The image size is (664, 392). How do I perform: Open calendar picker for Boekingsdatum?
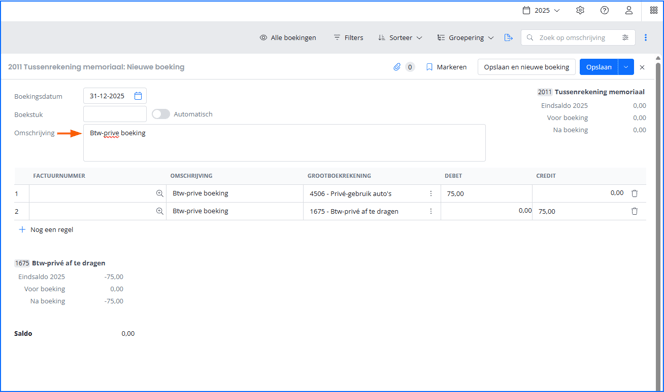click(x=138, y=96)
